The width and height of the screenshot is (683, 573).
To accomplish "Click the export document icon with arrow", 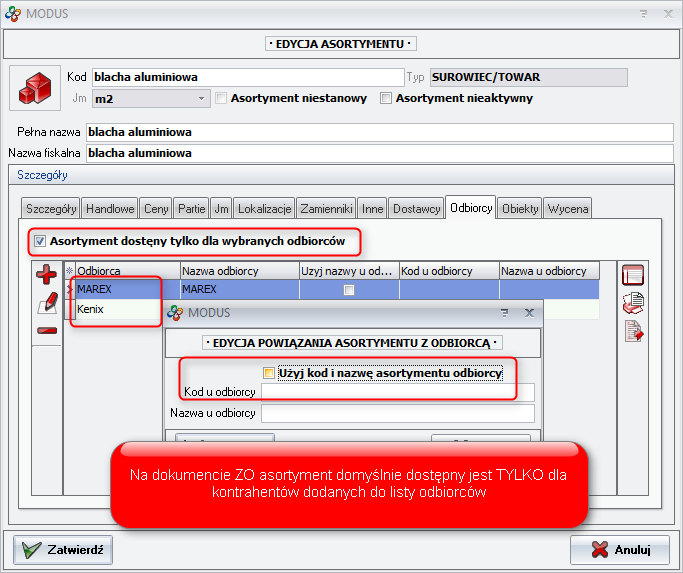I will point(634,331).
